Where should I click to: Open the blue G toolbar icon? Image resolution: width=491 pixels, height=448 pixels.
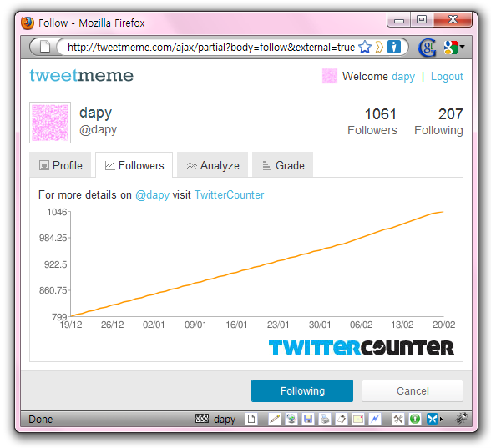[x=428, y=48]
